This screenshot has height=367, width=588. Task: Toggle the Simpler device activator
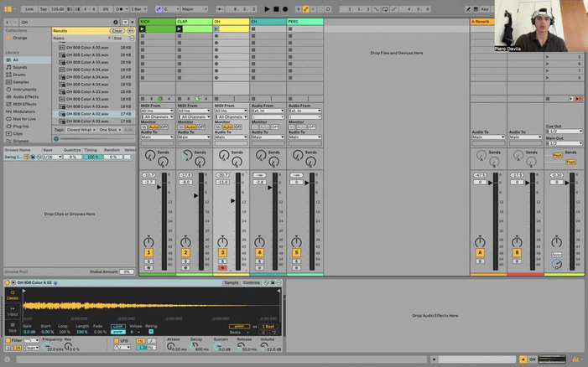pyautogui.click(x=7, y=282)
